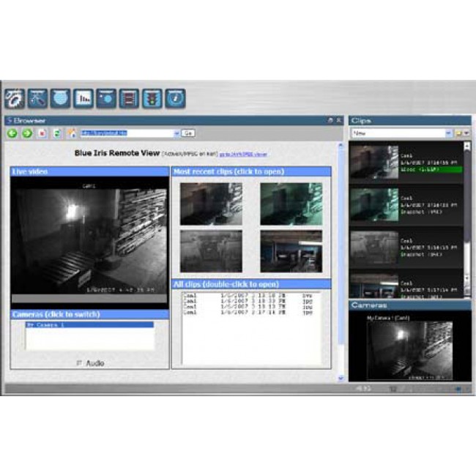Click the tools/wrench toolbar icon
Viewport: 476px width, 476px height.
(x=37, y=98)
